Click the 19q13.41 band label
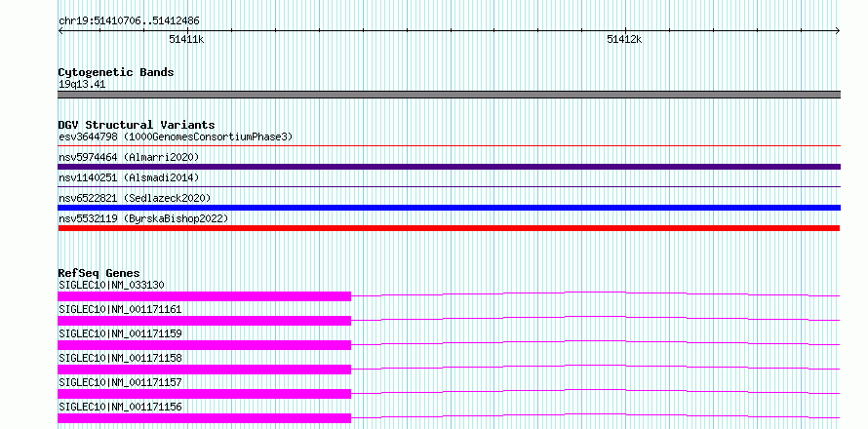 tap(82, 85)
